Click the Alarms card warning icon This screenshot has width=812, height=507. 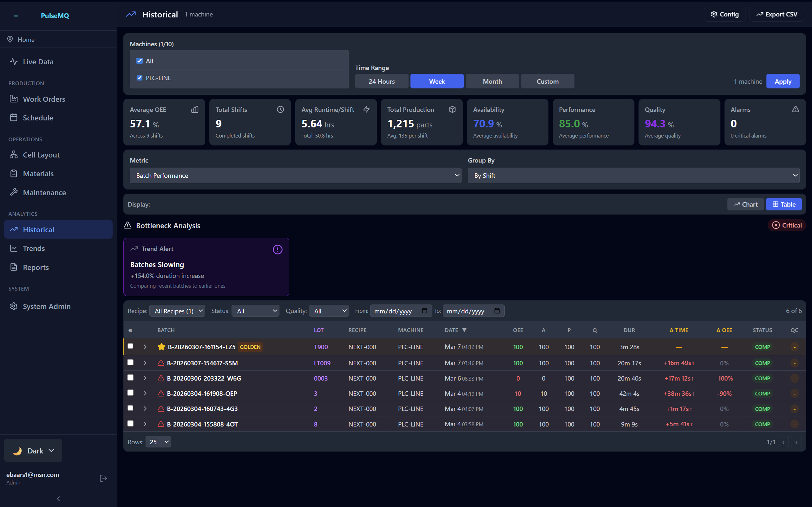coord(795,109)
